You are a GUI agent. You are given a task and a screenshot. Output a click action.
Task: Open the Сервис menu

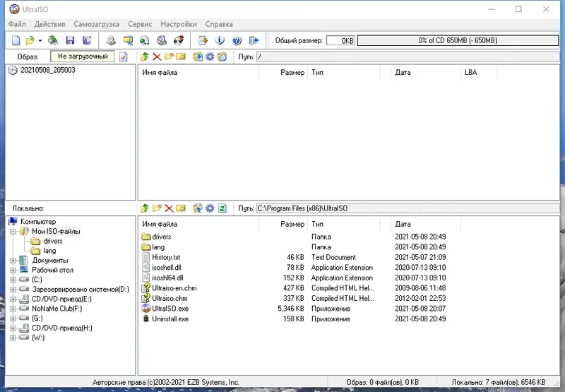tap(140, 24)
